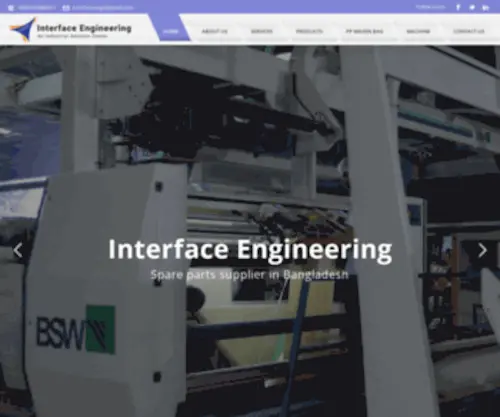Image resolution: width=500 pixels, height=417 pixels.
Task: Click the email envelope icon
Action: [66, 8]
